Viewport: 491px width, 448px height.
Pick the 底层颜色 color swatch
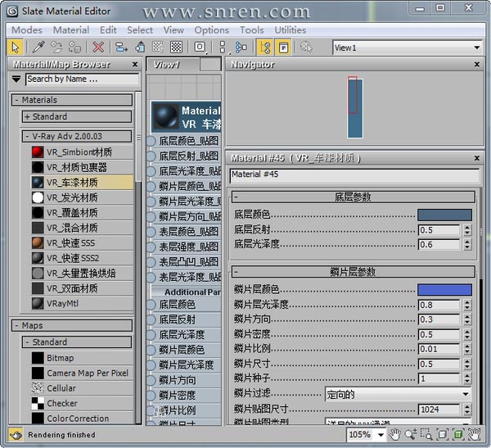(x=444, y=215)
